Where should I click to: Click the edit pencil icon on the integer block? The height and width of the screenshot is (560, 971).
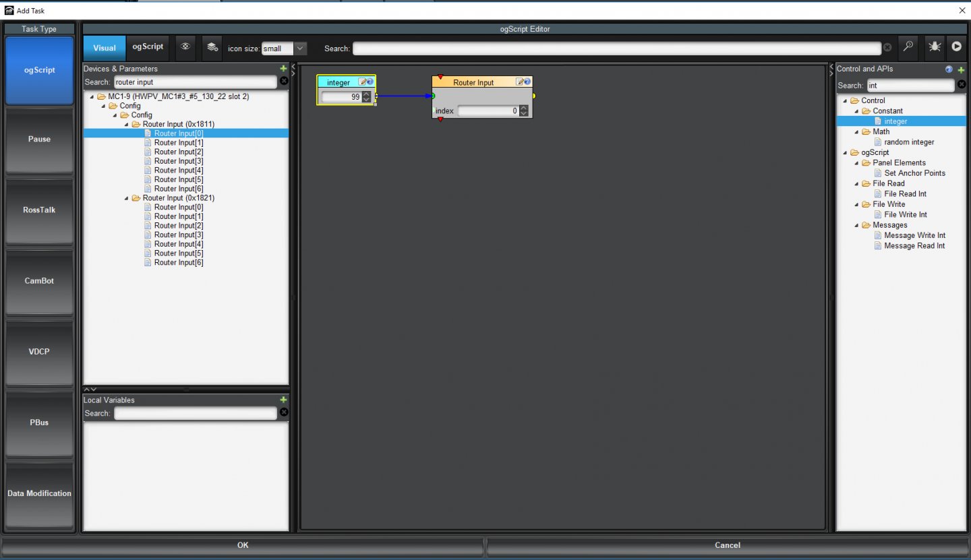(x=363, y=82)
